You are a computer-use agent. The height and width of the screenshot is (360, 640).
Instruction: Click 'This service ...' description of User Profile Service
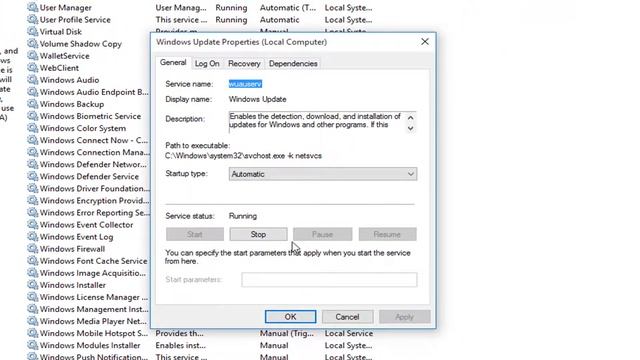click(x=181, y=20)
